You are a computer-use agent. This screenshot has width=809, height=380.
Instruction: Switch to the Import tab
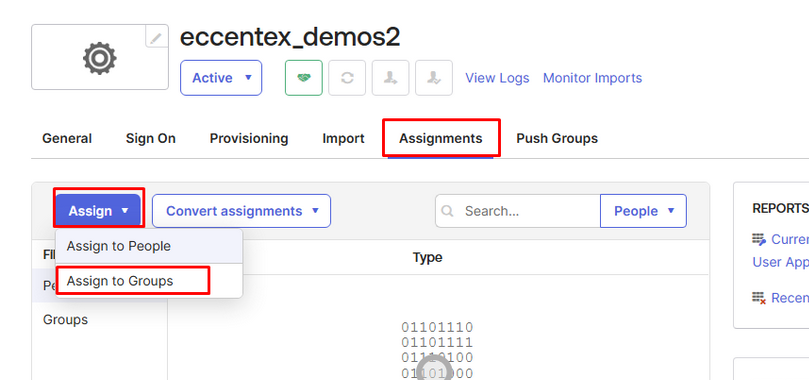point(343,138)
